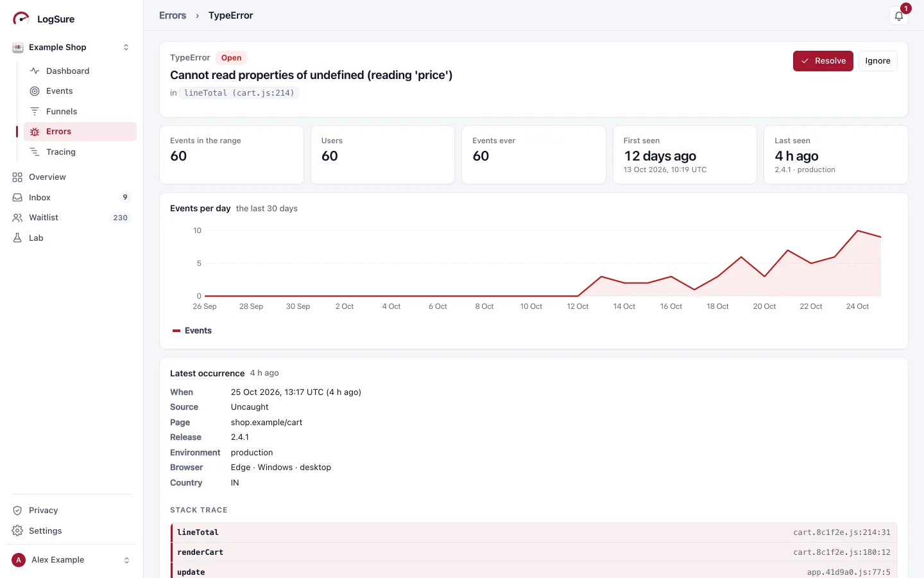Screen dimensions: 924x578
Task: Click the Lab flask icon
Action: tap(17, 238)
